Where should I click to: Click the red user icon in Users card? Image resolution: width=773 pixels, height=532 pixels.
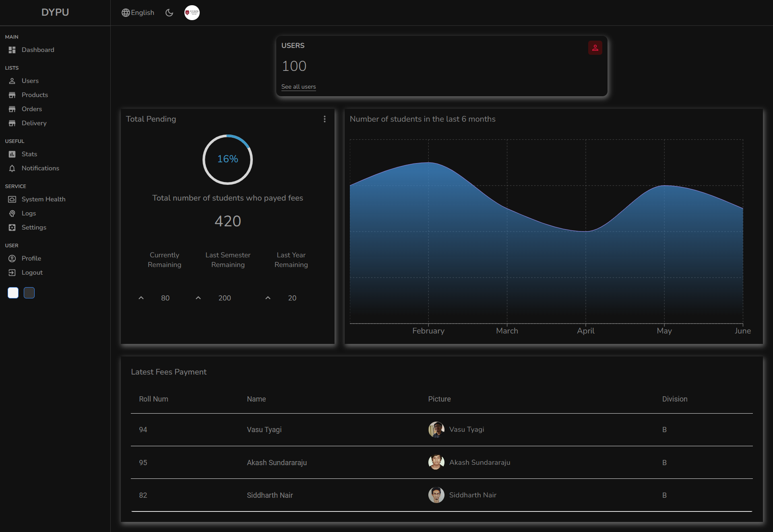[595, 48]
